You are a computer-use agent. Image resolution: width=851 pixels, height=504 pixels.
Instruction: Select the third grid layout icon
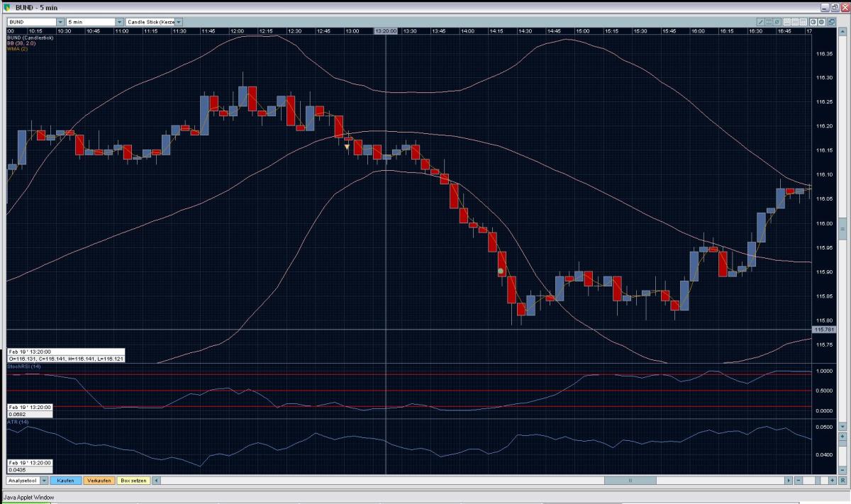pyautogui.click(x=803, y=22)
